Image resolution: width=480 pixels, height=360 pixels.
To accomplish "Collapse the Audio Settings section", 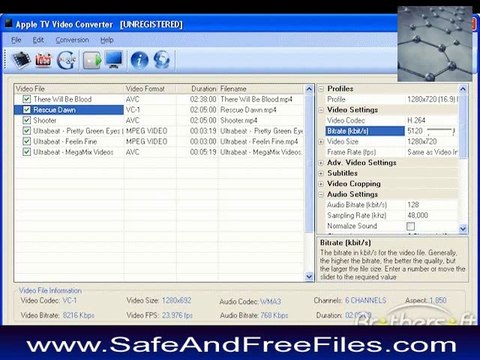I will 321,195.
